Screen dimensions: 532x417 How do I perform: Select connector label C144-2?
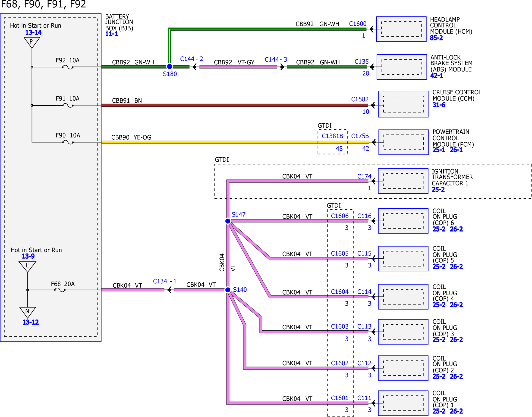(x=192, y=59)
